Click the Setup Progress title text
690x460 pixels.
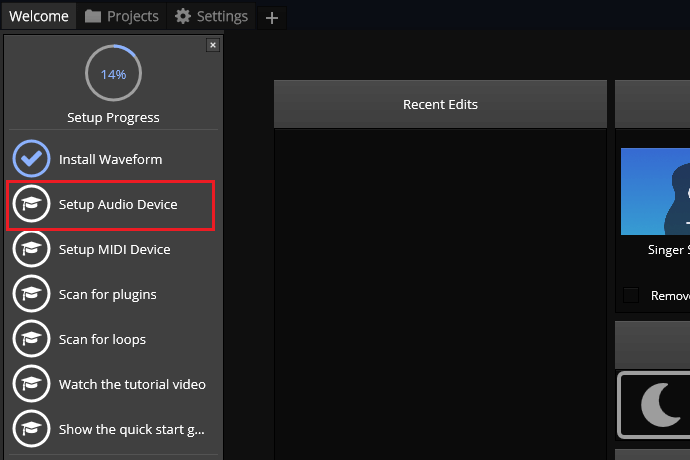tap(113, 117)
